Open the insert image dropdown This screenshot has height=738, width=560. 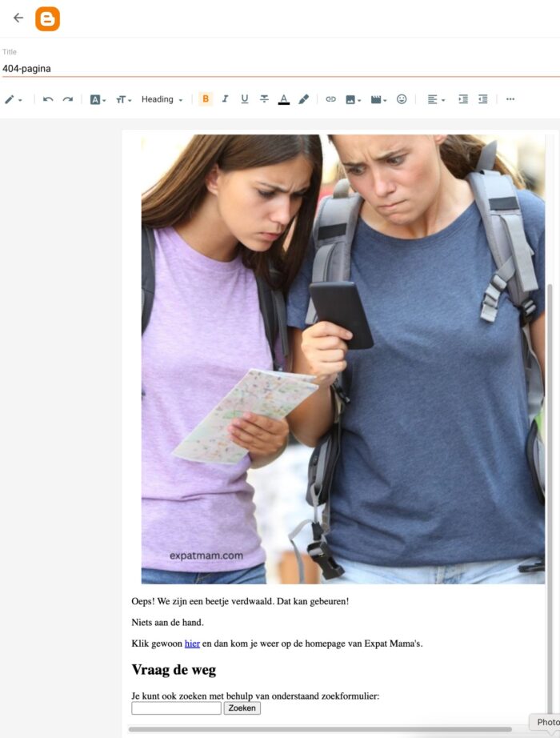point(353,99)
